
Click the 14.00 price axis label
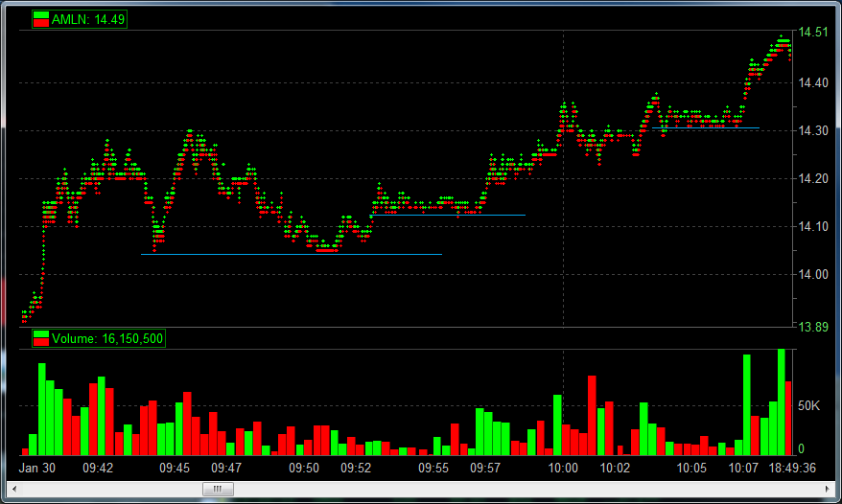pyautogui.click(x=813, y=274)
